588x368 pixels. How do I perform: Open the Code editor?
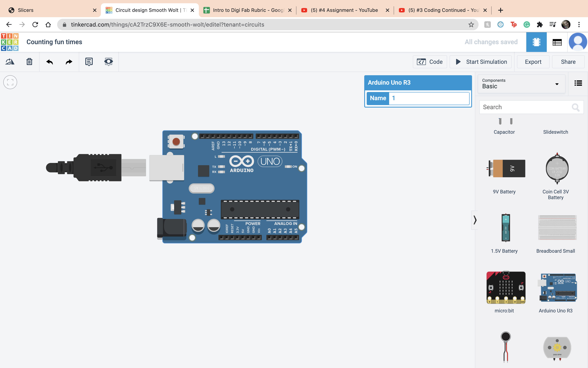pos(430,62)
